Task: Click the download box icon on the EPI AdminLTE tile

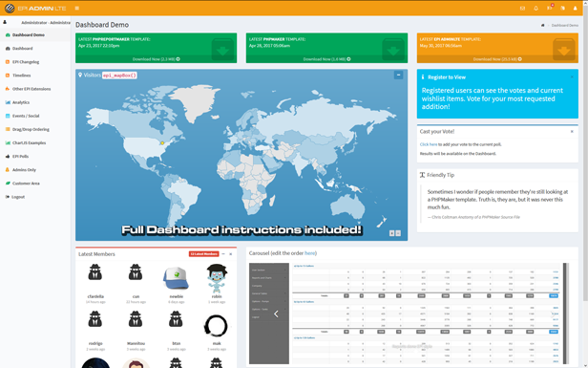Action: pyautogui.click(x=564, y=49)
